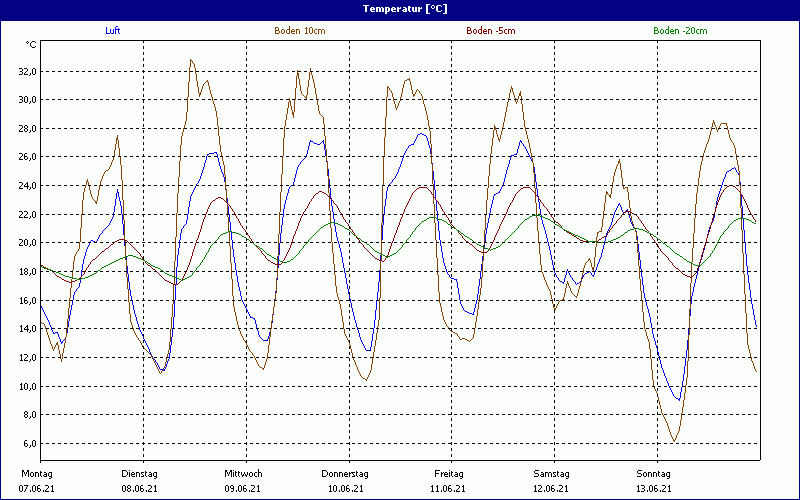The image size is (800, 500).
Task: Click the 24,0 y-axis value
Action: coord(27,186)
